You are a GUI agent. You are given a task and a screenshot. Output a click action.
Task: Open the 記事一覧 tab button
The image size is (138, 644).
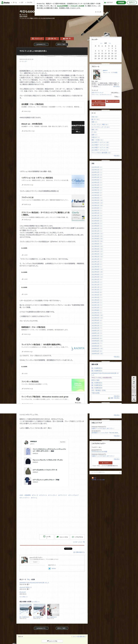(52, 39)
